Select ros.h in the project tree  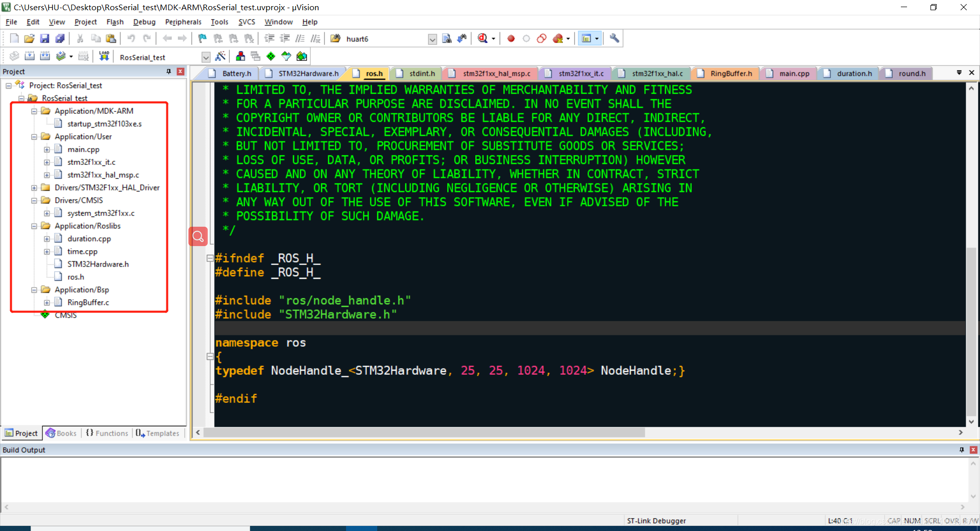coord(76,277)
